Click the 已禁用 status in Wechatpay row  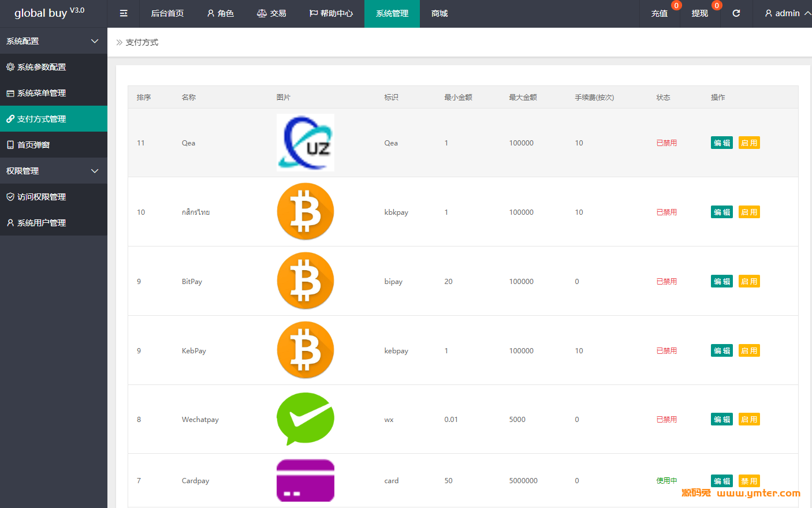point(666,419)
